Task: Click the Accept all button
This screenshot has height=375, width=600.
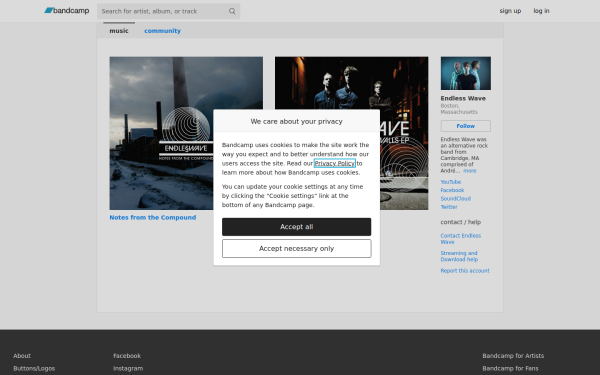Action: click(x=296, y=227)
